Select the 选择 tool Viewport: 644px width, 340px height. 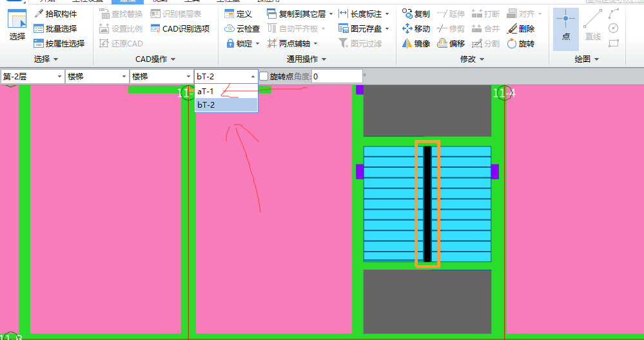(x=17, y=25)
